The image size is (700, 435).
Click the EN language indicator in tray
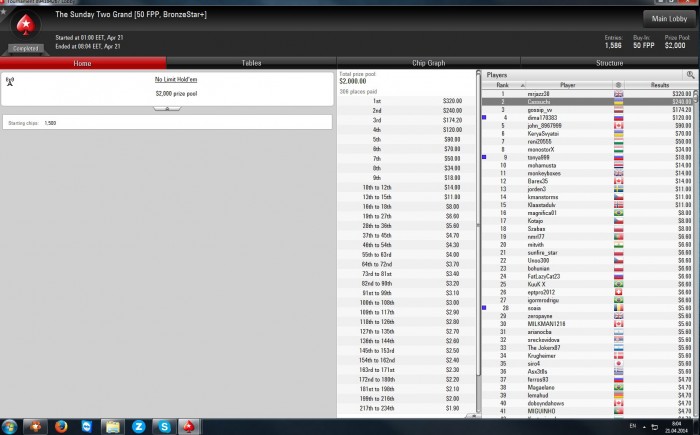click(633, 427)
